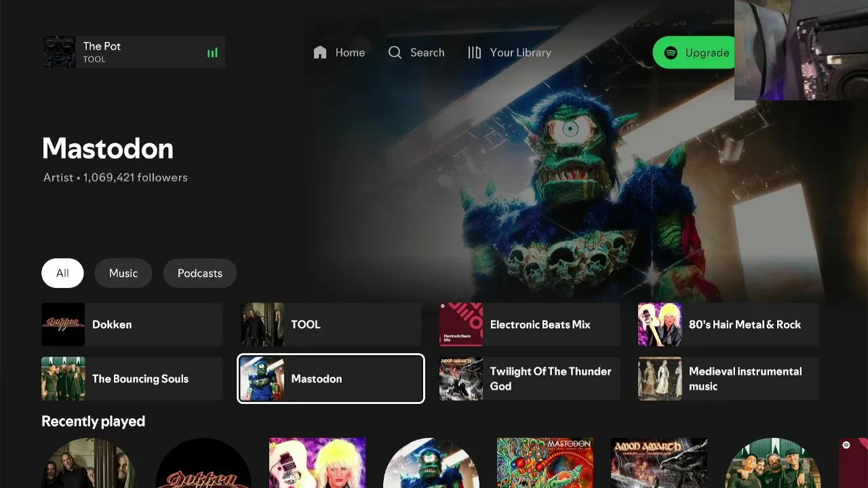The image size is (868, 488).
Task: Click Medieval instrumental music cover thumbnail
Action: tap(660, 379)
